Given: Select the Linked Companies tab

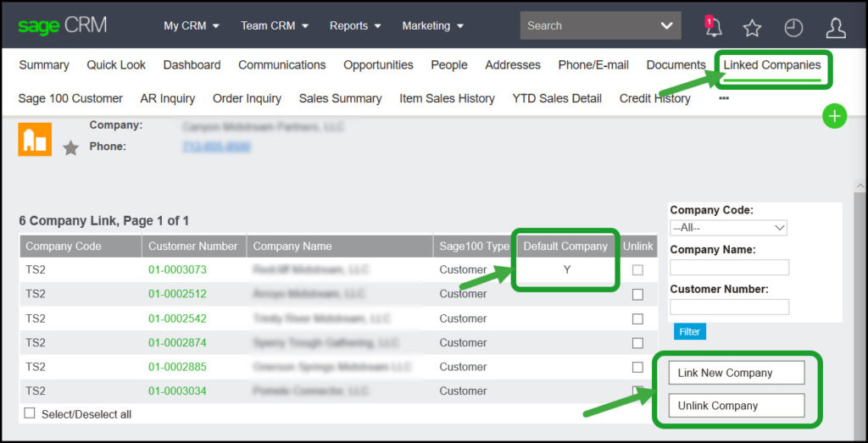Looking at the screenshot, I should pyautogui.click(x=772, y=65).
